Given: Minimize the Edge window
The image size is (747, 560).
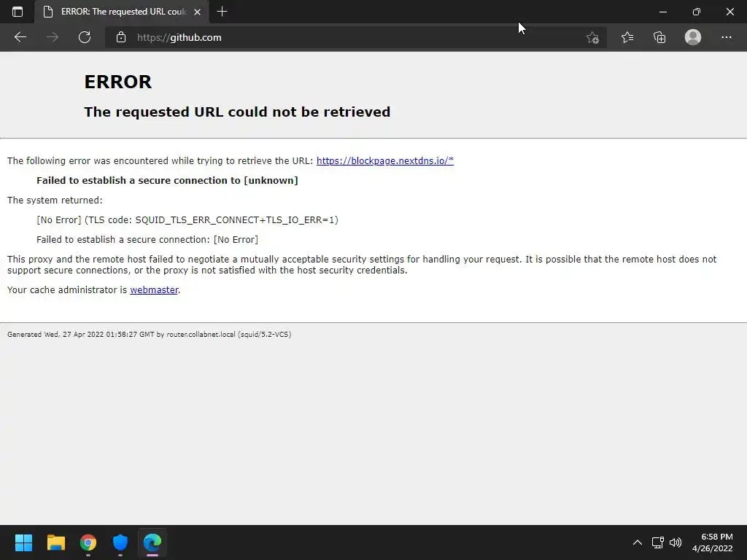Looking at the screenshot, I should pyautogui.click(x=662, y=12).
